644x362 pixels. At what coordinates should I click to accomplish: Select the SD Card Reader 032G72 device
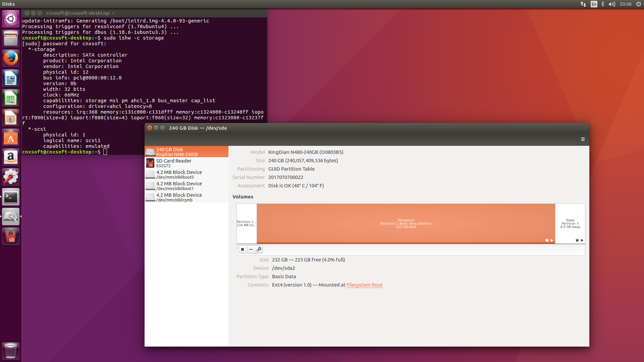coord(186,163)
